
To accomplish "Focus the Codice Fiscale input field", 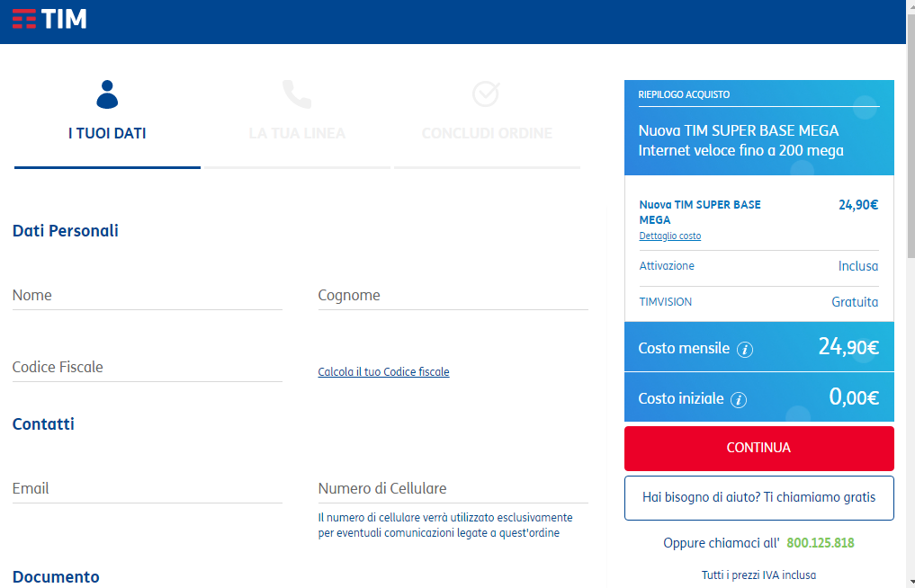I will 147,368.
